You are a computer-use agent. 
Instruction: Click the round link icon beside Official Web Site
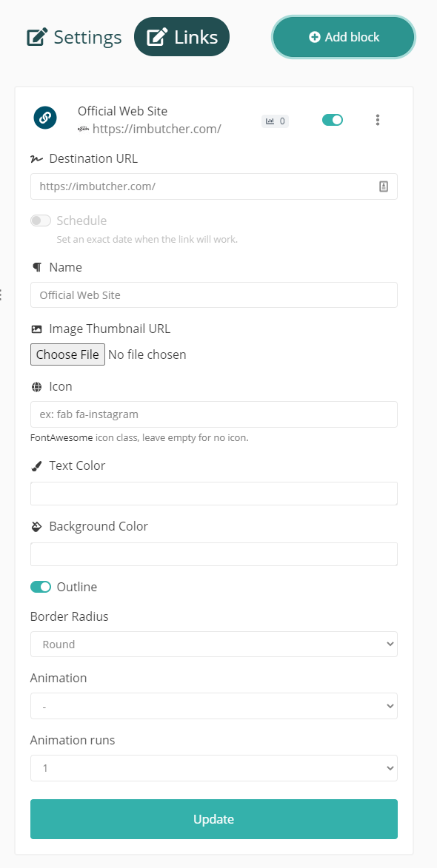[x=45, y=118]
